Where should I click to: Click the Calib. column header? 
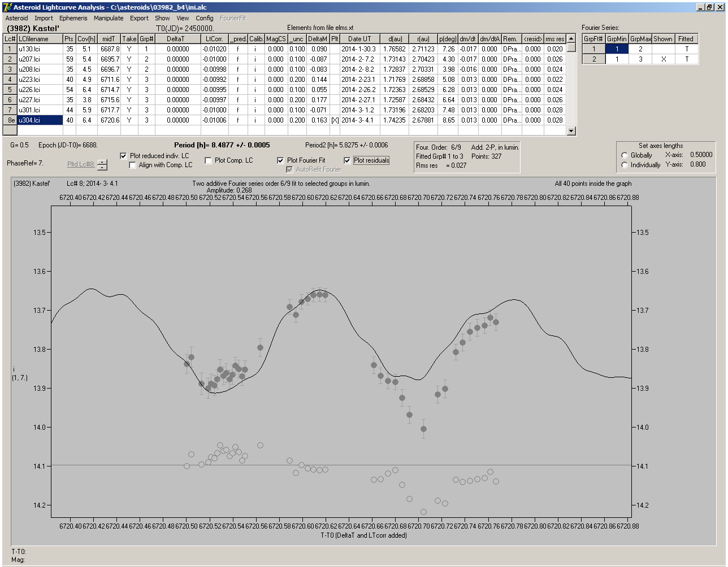click(256, 39)
